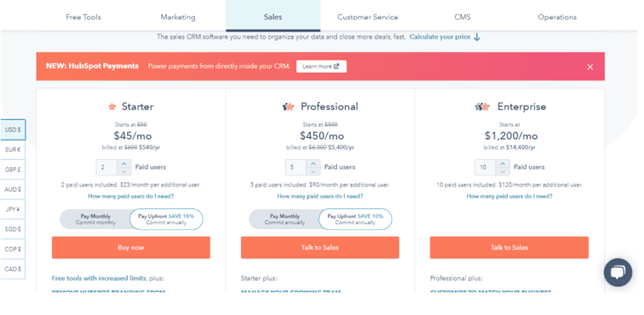Viewport: 644px width, 315px height.
Task: Select Pay Monthly for the Starter plan
Action: 96,219
